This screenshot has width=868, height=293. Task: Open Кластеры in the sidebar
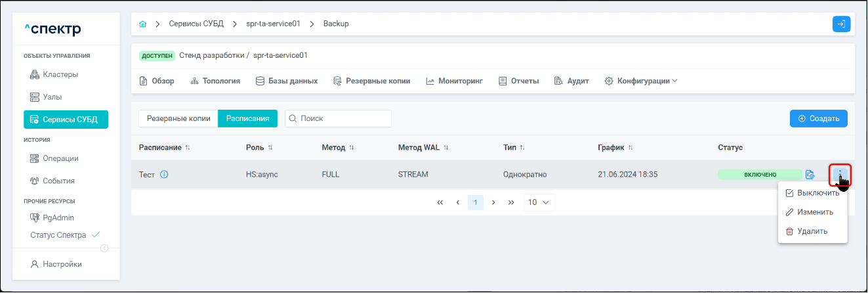(x=60, y=75)
